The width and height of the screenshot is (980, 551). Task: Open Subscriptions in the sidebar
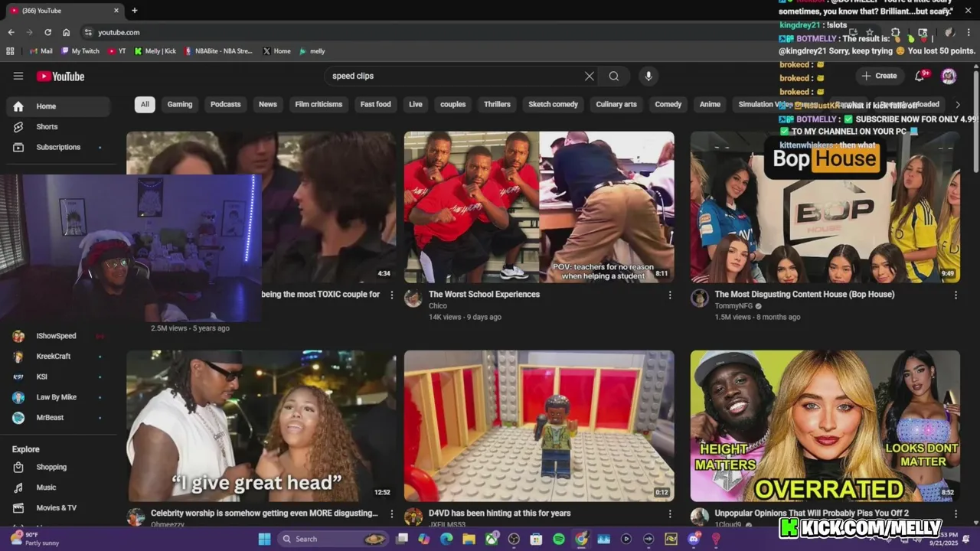58,147
